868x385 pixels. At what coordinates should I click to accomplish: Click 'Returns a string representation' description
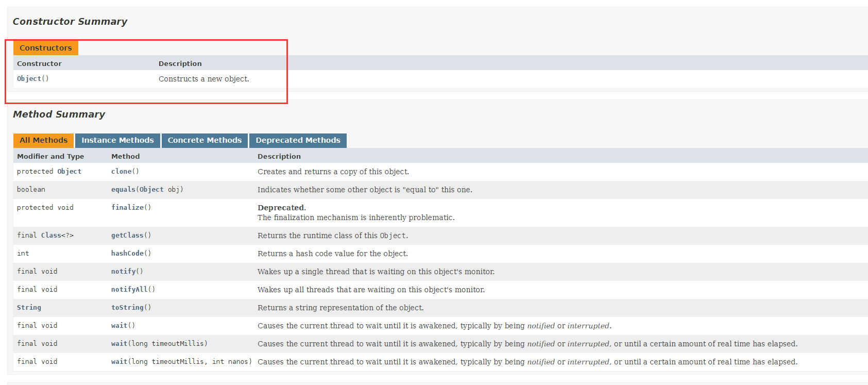click(341, 308)
